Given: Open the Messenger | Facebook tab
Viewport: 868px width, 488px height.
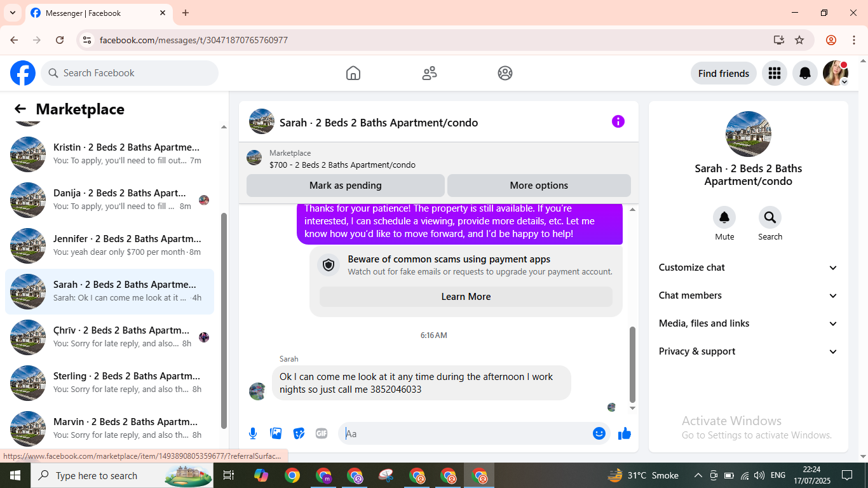Looking at the screenshot, I should (x=98, y=13).
